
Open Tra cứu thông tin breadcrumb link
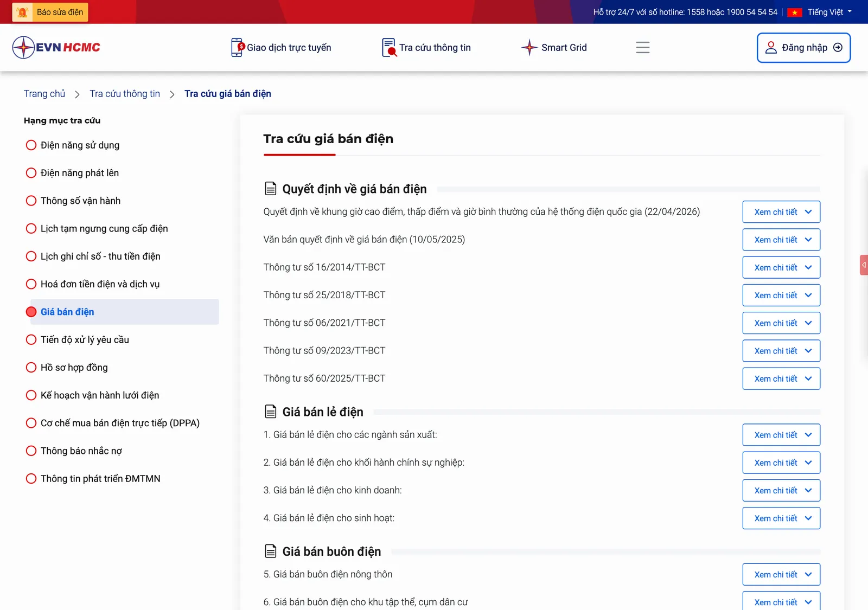click(125, 94)
